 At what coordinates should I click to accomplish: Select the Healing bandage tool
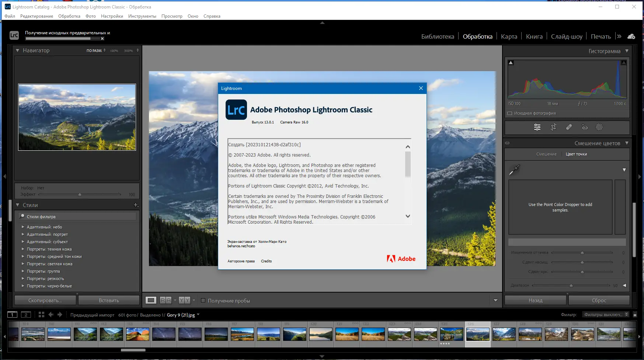pos(569,127)
